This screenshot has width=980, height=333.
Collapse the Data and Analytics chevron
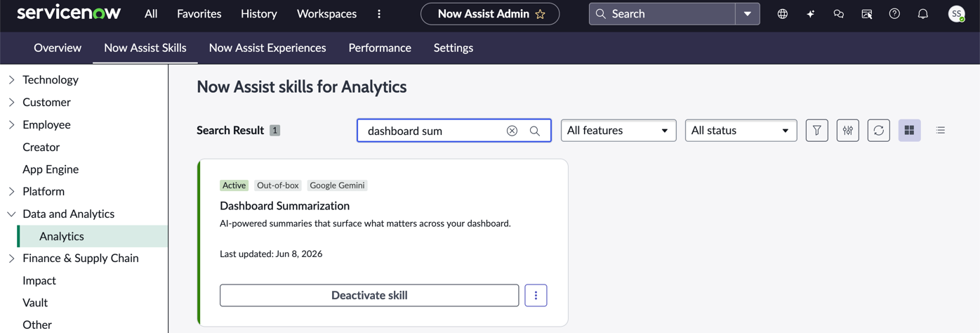(11, 214)
